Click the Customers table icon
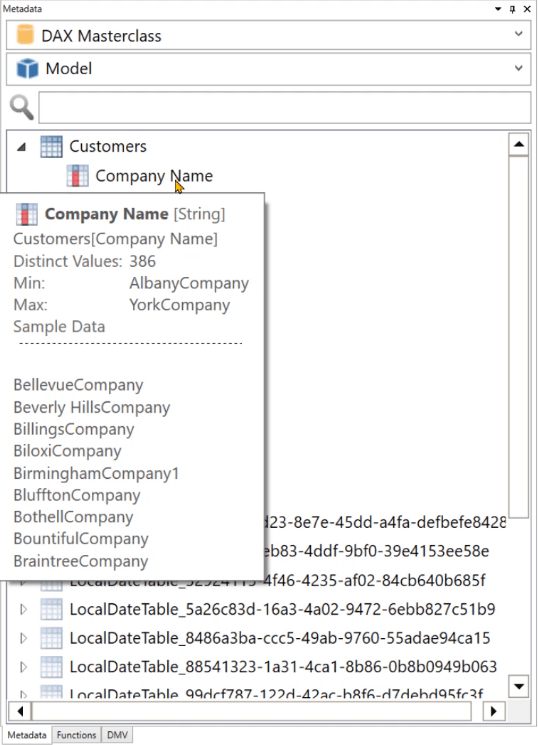Image resolution: width=538 pixels, height=745 pixels. 51,146
